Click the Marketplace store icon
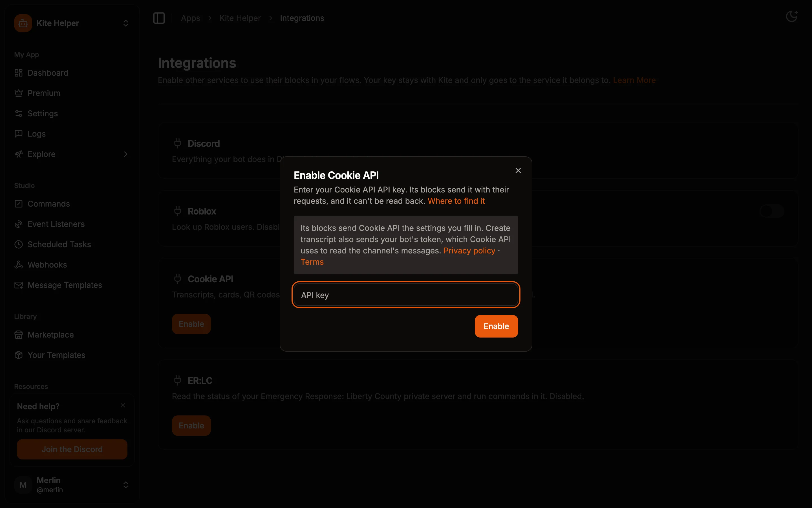Image resolution: width=812 pixels, height=508 pixels. 18,335
